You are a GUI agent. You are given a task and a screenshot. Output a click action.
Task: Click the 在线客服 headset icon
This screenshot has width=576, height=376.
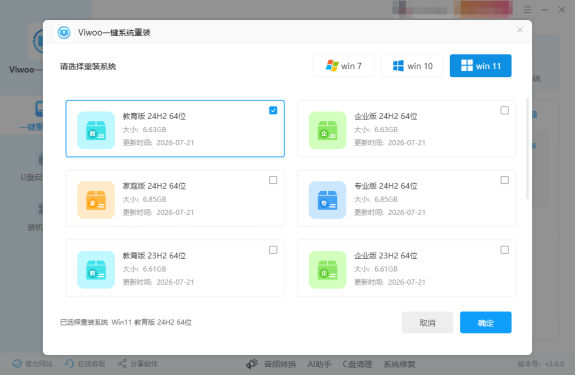pos(69,364)
